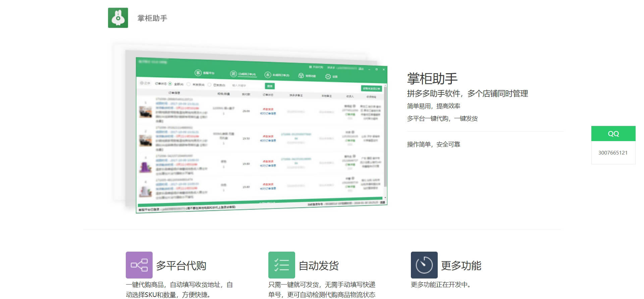Click the green auto-shipping checklist icon
This screenshot has width=644, height=299.
pyautogui.click(x=281, y=265)
